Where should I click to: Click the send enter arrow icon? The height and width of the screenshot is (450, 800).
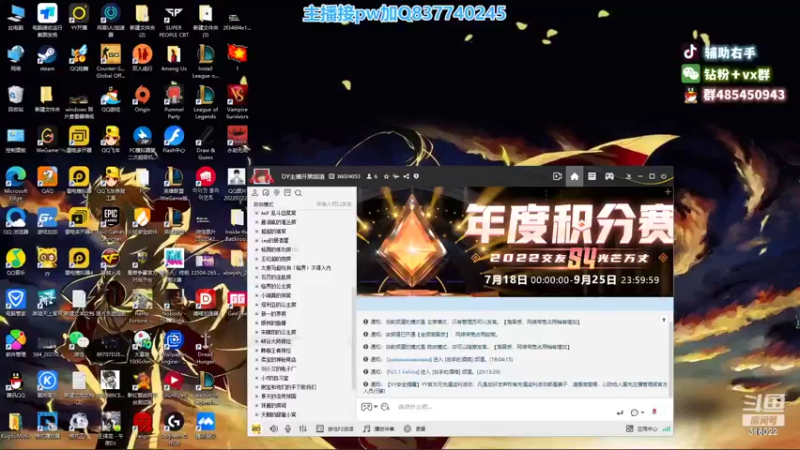(x=620, y=412)
